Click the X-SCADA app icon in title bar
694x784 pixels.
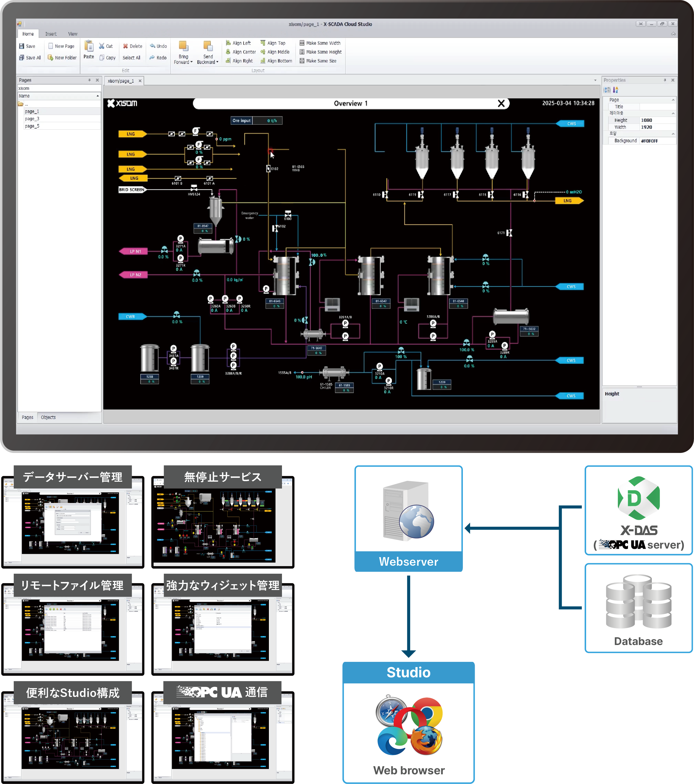(19, 24)
